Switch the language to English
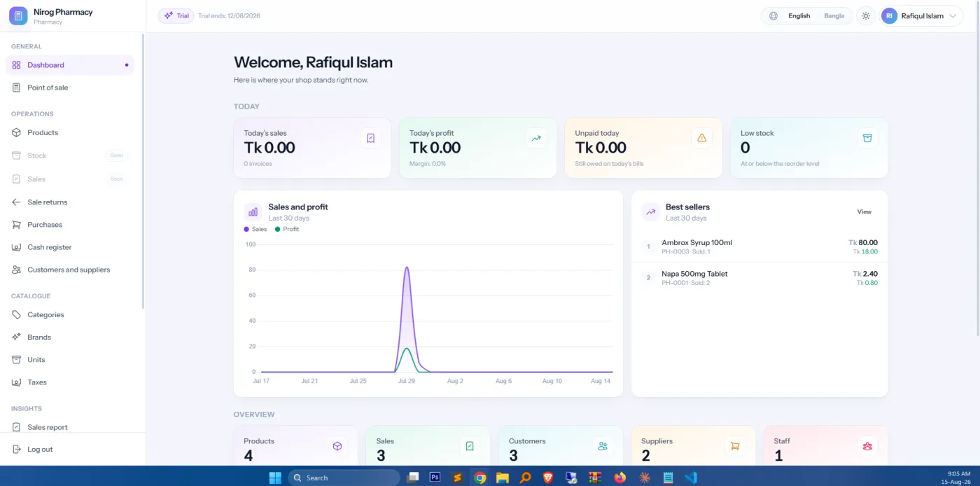Viewport: 980px width, 486px height. (x=799, y=16)
